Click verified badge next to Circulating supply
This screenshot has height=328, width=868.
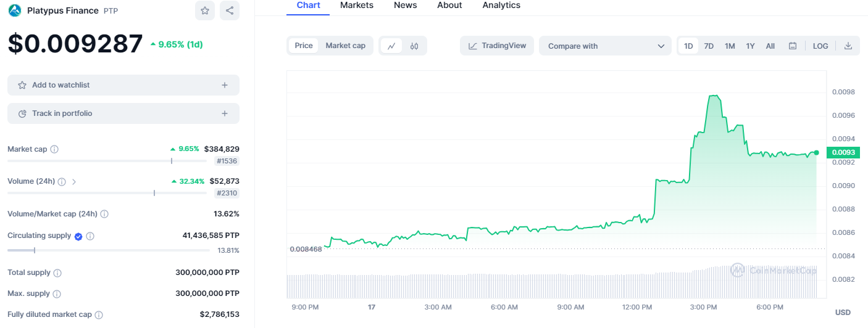coord(78,236)
